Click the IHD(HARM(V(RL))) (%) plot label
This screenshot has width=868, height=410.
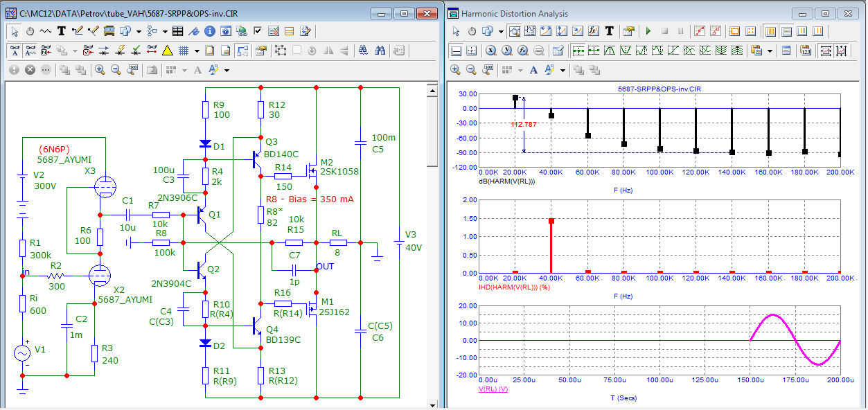click(513, 286)
